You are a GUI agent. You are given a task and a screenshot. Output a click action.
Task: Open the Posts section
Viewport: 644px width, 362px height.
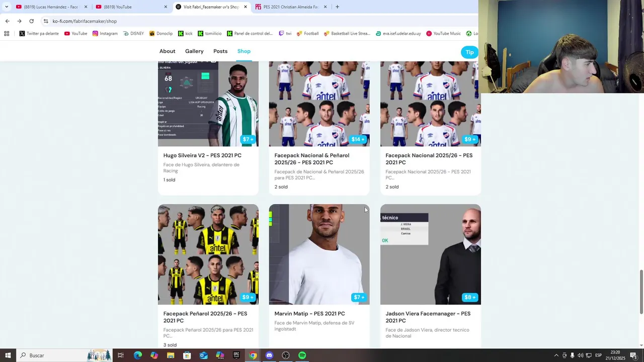(220, 51)
